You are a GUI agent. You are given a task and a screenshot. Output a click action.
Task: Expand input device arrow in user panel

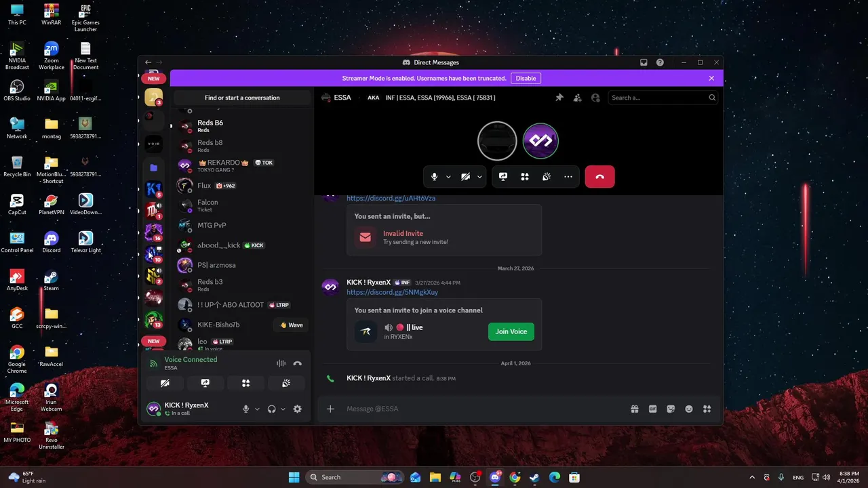257,409
